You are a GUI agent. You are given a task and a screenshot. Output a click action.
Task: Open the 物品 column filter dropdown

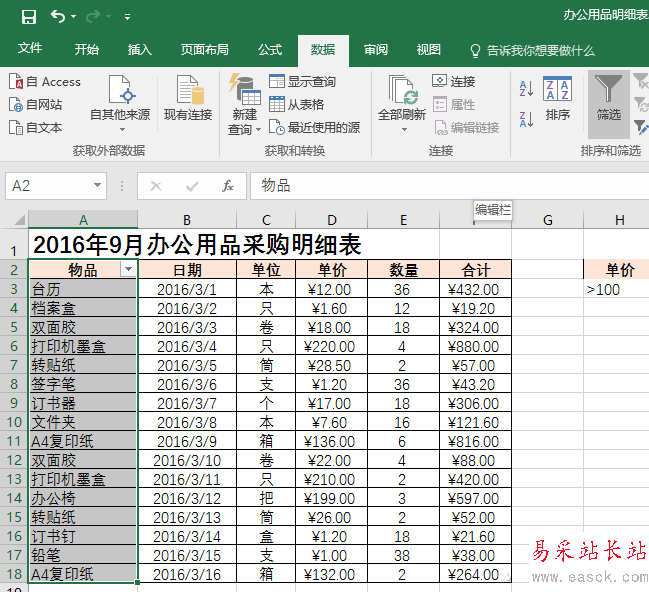coord(128,270)
